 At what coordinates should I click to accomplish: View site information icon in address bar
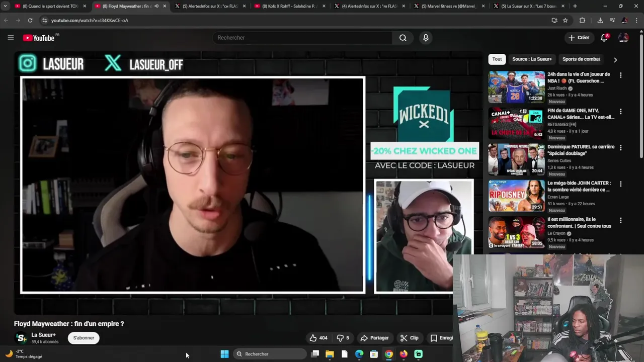coord(44,20)
